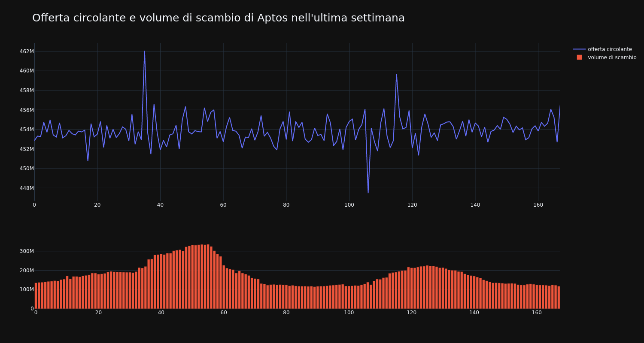Click the lowest supply dip below 448M
Screen dimensions: 644x343
point(368,193)
